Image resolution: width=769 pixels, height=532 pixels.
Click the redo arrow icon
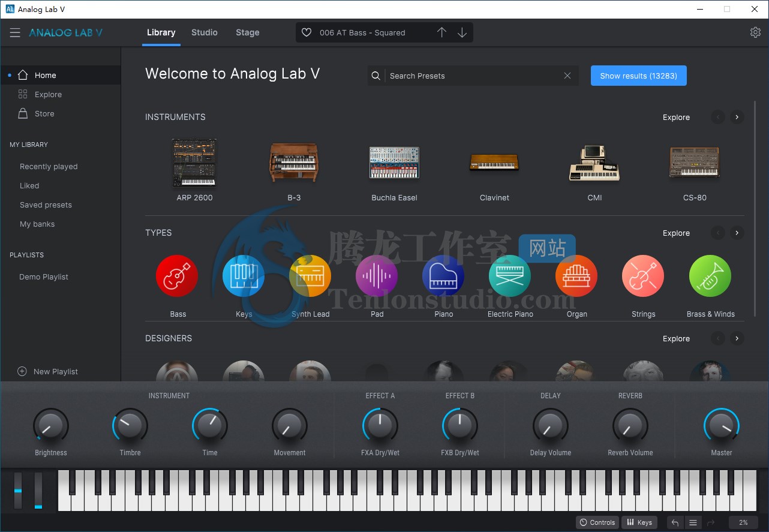tap(711, 522)
